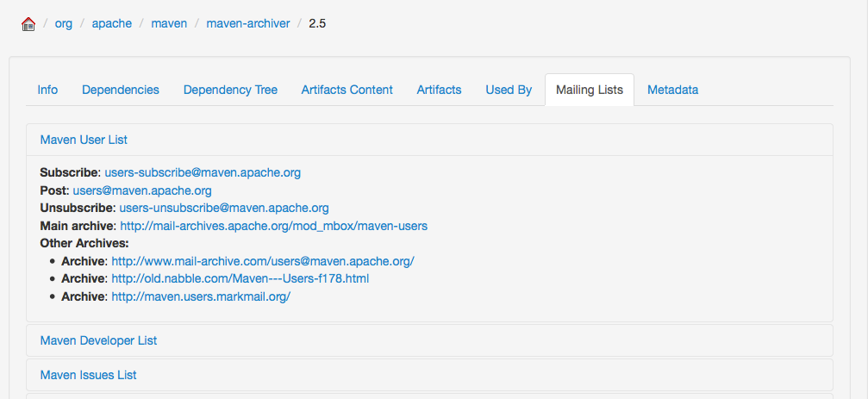Expand the Maven Issues List section
Viewport: 868px width, 399px height.
point(88,375)
